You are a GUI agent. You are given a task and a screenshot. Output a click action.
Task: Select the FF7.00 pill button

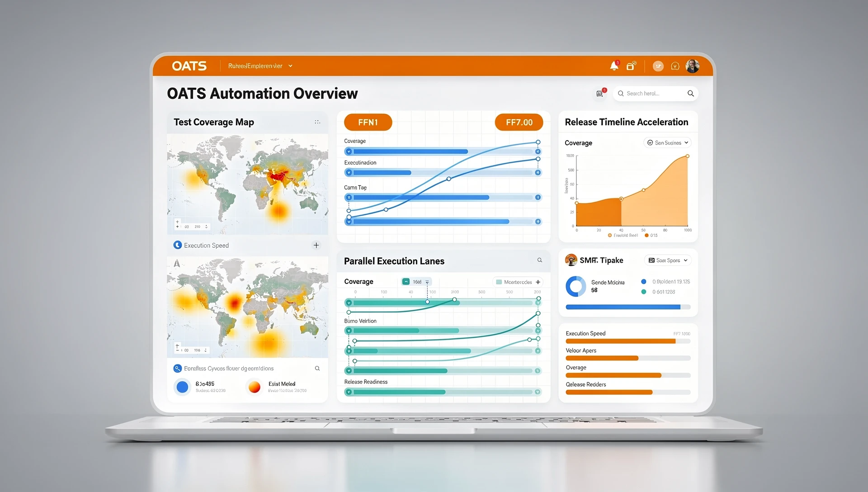tap(519, 122)
